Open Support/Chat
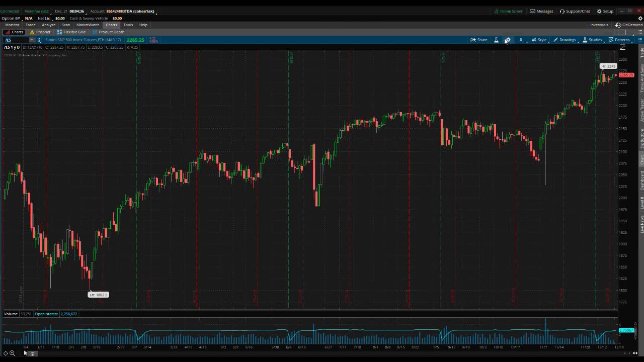Screen dimensions: 644x362 (x=575, y=11)
